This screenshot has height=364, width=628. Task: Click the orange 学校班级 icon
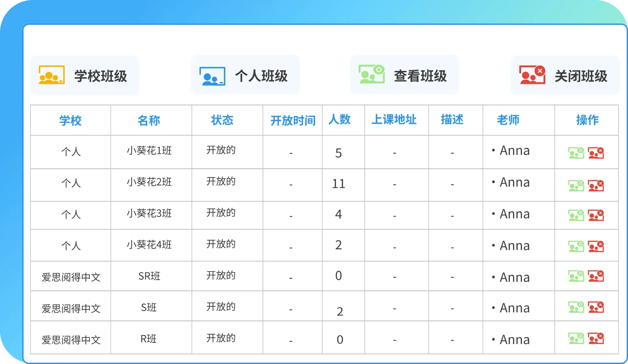(52, 75)
